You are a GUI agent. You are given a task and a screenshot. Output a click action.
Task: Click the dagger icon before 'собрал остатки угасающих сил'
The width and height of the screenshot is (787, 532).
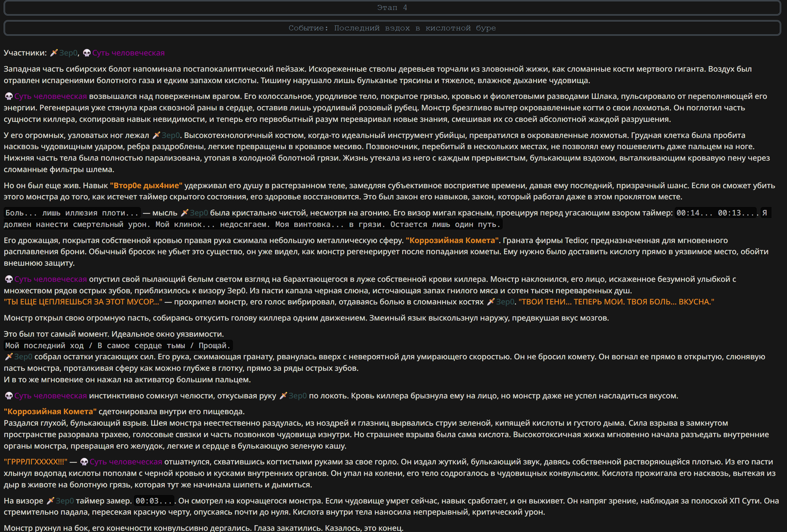click(9, 357)
